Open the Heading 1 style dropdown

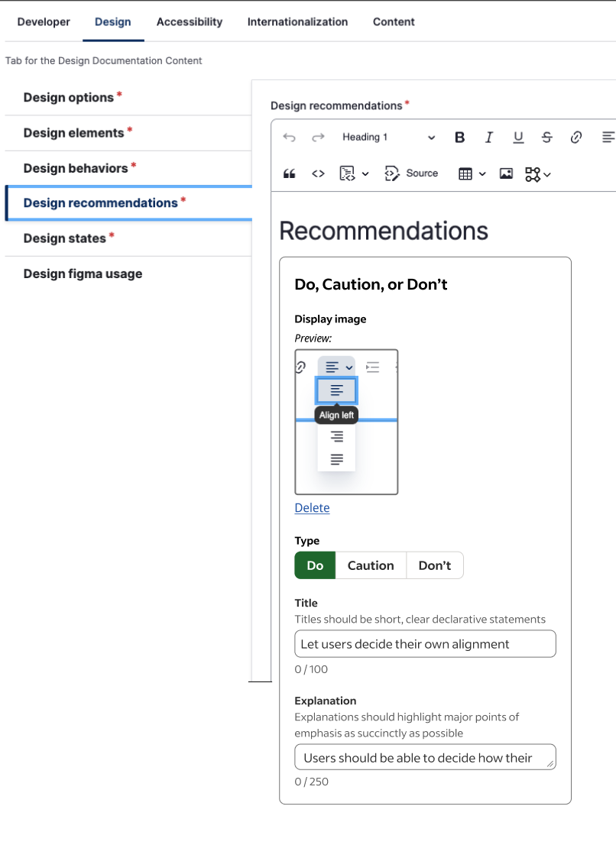pyautogui.click(x=388, y=138)
